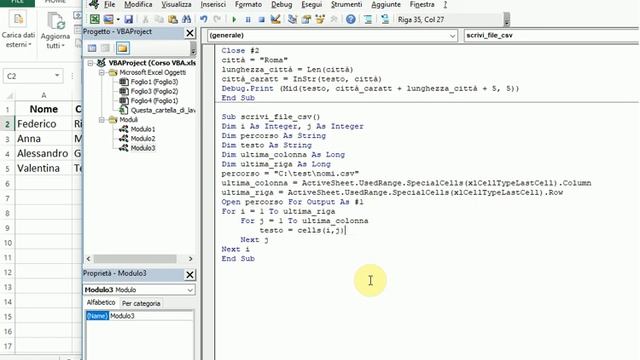This screenshot has width=640, height=360.
Task: Toggle Folders icon in project panel
Action: (x=122, y=49)
